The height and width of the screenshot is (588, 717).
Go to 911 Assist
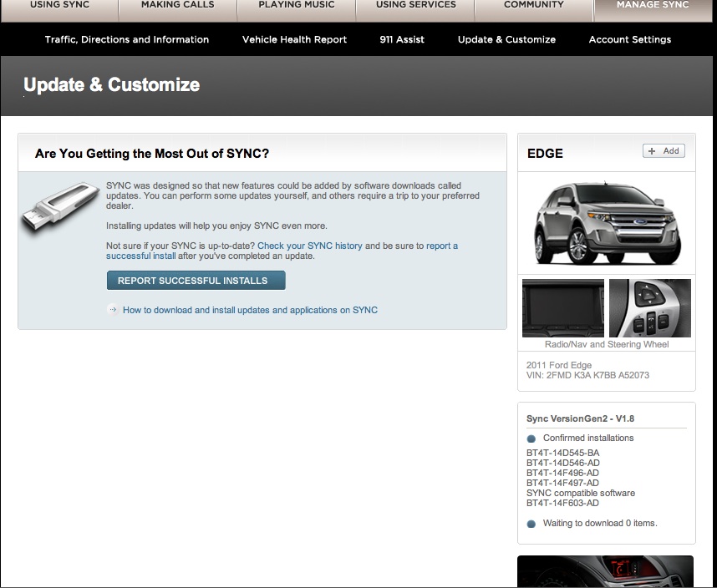pyautogui.click(x=402, y=40)
